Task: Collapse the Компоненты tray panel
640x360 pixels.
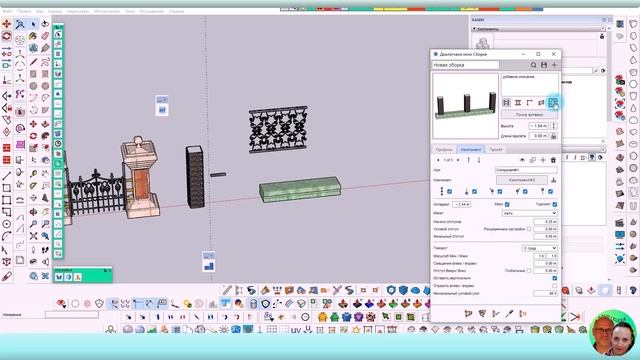Action: [x=474, y=29]
